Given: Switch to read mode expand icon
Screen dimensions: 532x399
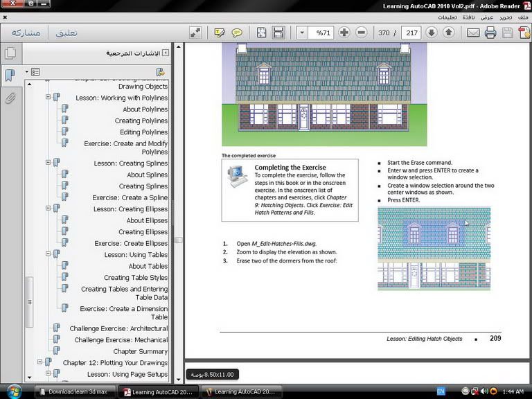Looking at the screenshot, I should (196, 33).
